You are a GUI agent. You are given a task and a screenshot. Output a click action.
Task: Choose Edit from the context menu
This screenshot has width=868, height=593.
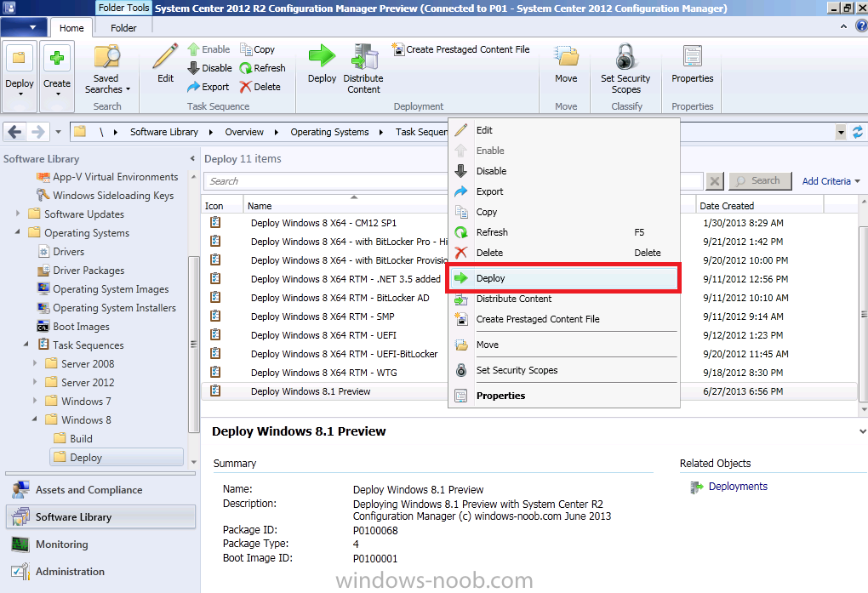click(x=563, y=130)
